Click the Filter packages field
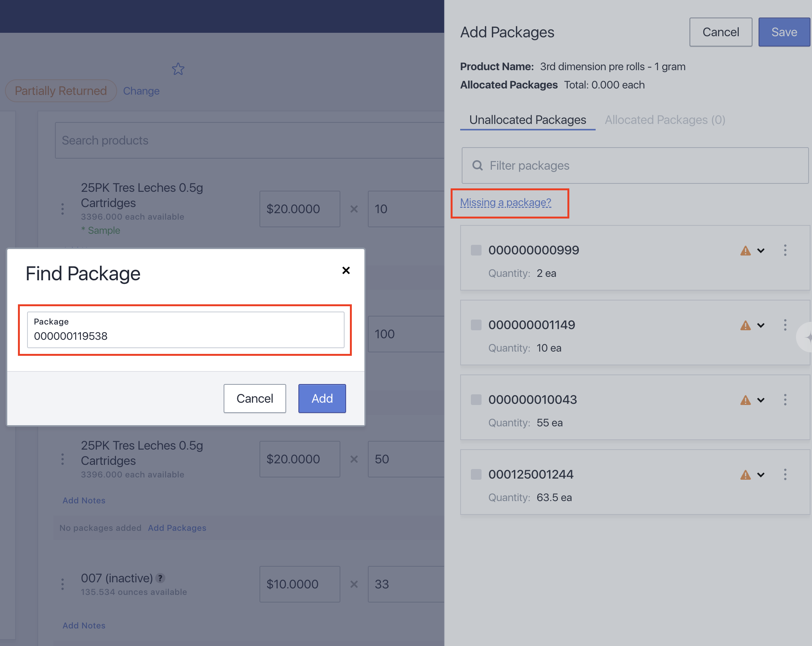This screenshot has width=812, height=646. (x=635, y=166)
